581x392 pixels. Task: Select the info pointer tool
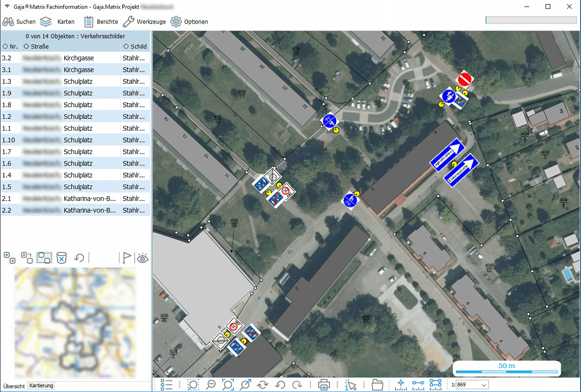click(x=351, y=385)
